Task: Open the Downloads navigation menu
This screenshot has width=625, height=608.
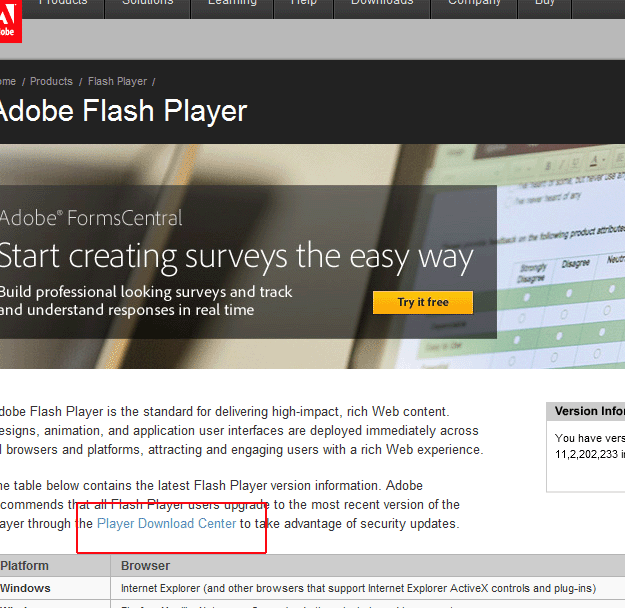Action: coord(382,3)
